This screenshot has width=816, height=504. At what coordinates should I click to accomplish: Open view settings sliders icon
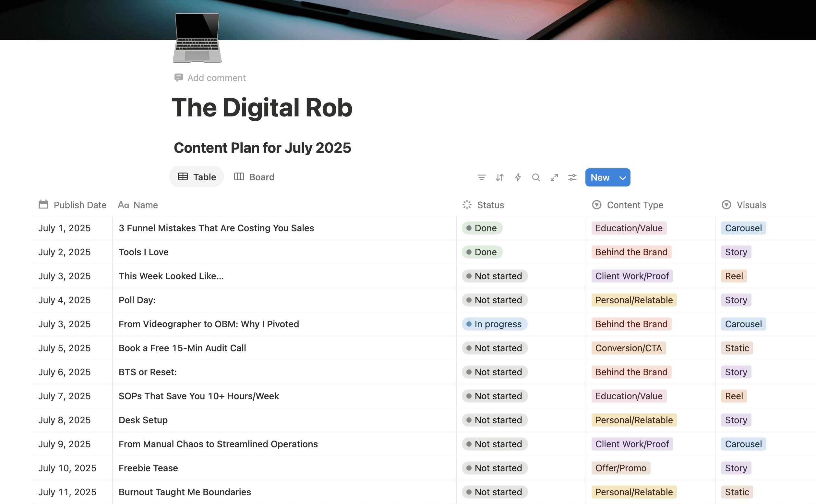point(572,177)
